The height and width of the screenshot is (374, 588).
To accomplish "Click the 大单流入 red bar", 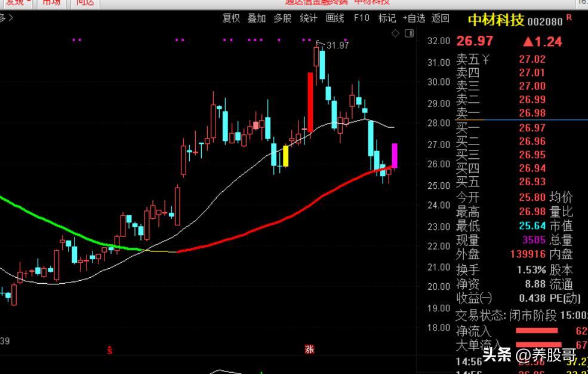I will tap(538, 344).
